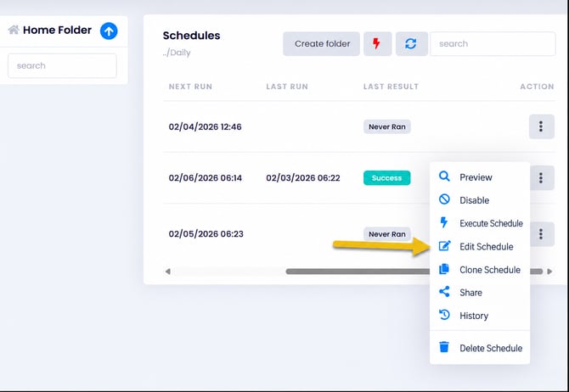Click the share icon in the menu
569x392 pixels.
tap(444, 292)
